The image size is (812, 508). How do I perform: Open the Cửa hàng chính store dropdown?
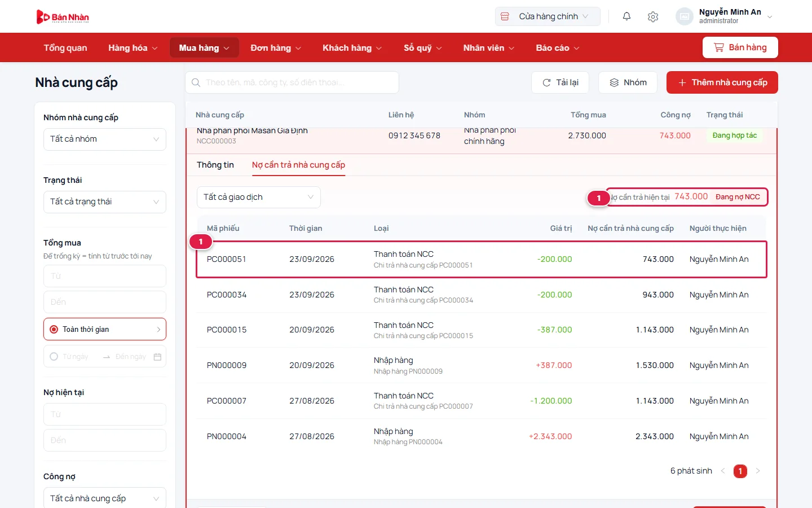tap(548, 16)
